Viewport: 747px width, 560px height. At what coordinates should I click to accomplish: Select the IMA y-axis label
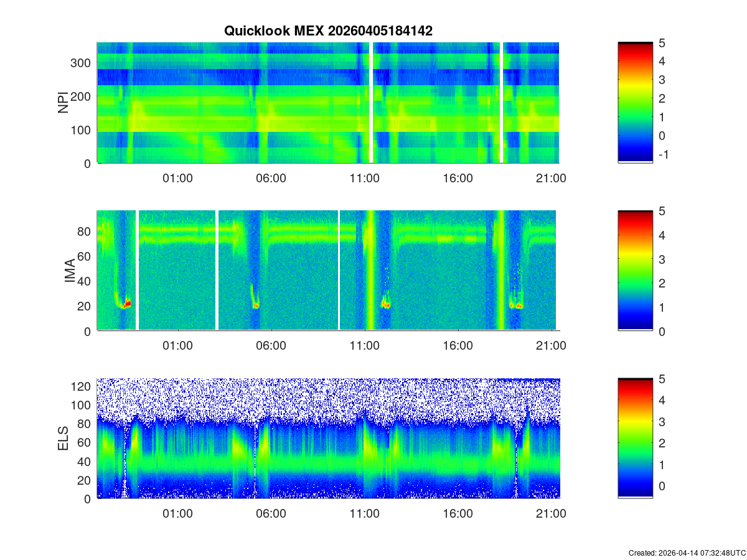(x=70, y=271)
